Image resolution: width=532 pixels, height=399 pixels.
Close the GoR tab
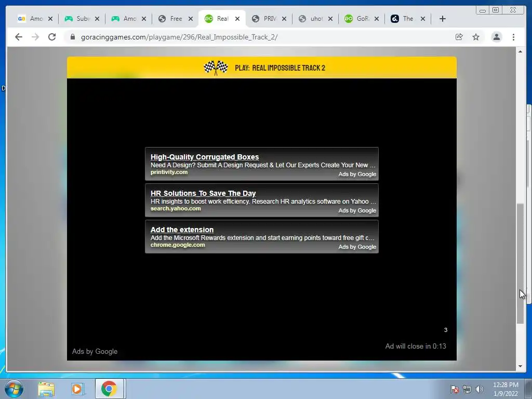click(x=377, y=19)
